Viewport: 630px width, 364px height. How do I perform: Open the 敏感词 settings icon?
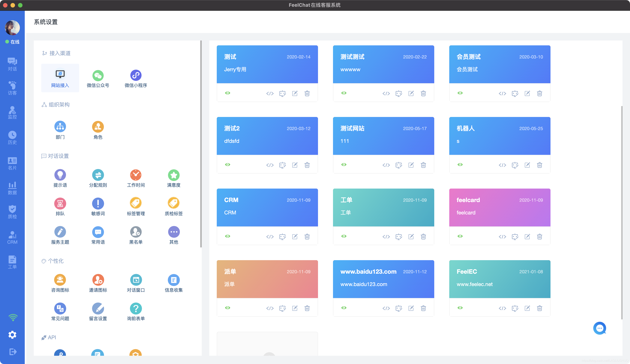(x=98, y=204)
